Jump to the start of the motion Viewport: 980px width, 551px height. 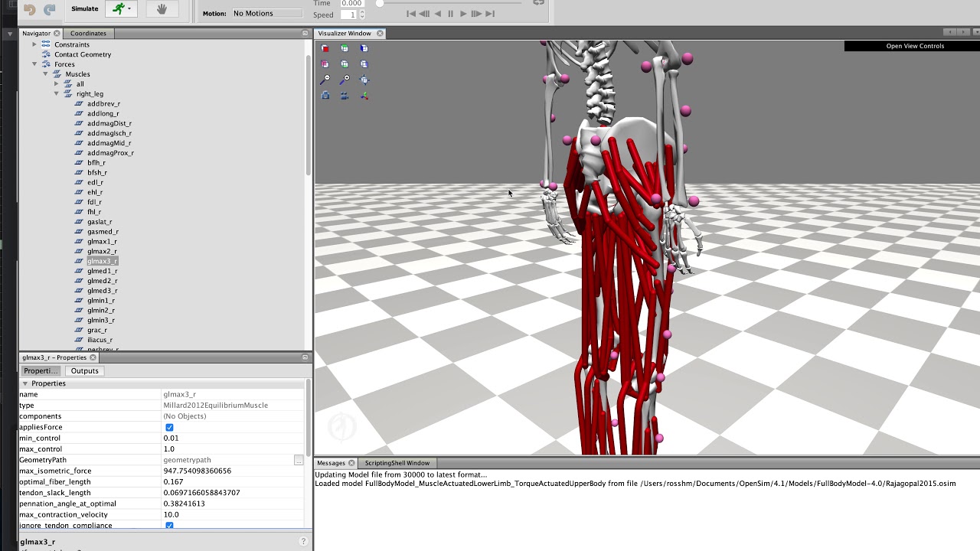(x=411, y=14)
